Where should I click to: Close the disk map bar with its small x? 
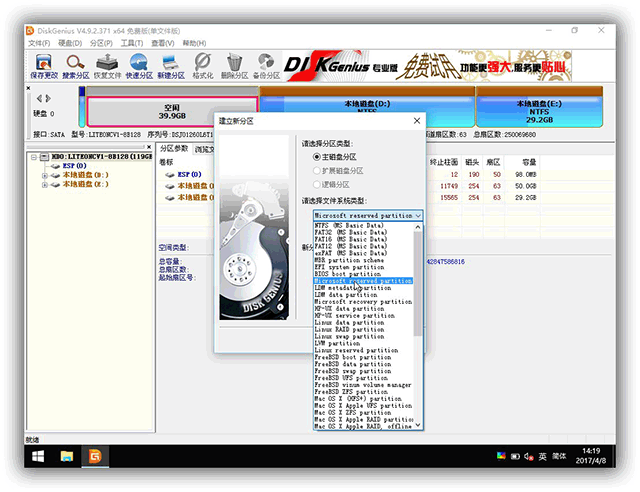click(x=28, y=88)
